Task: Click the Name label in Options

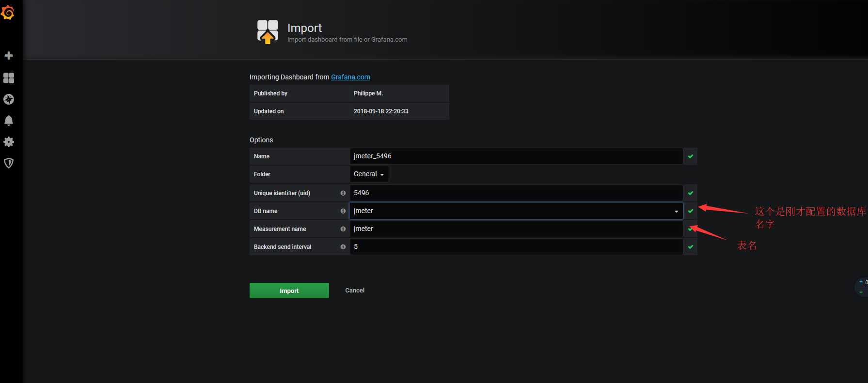Action: pos(262,156)
